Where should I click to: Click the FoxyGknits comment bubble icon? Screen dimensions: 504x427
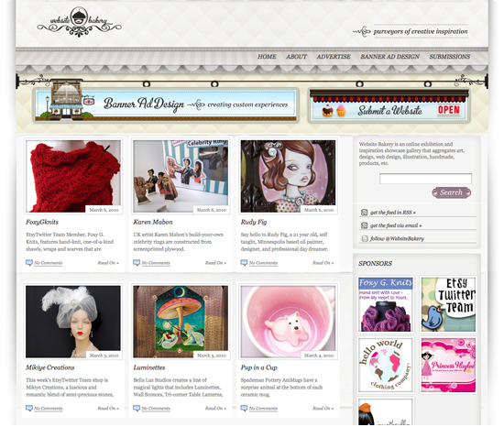(29, 263)
